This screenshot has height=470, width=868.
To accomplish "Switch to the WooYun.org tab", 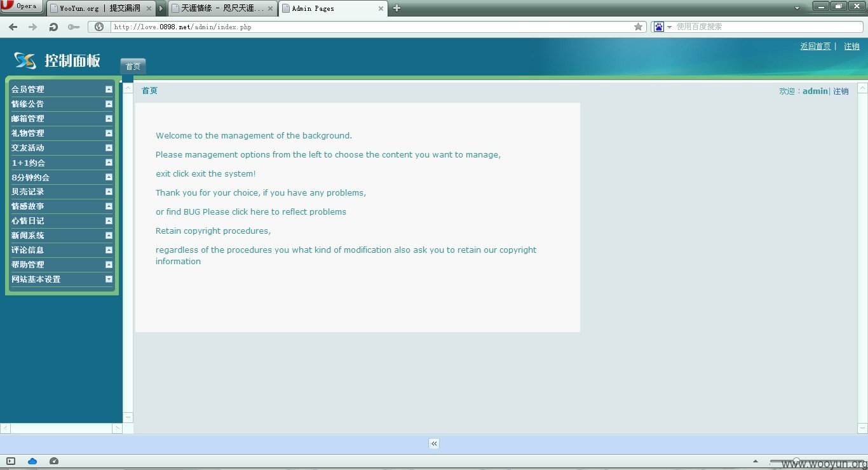I will [x=101, y=8].
